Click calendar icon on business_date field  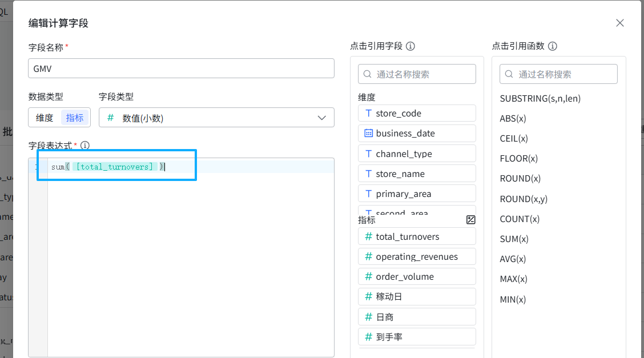pos(368,133)
